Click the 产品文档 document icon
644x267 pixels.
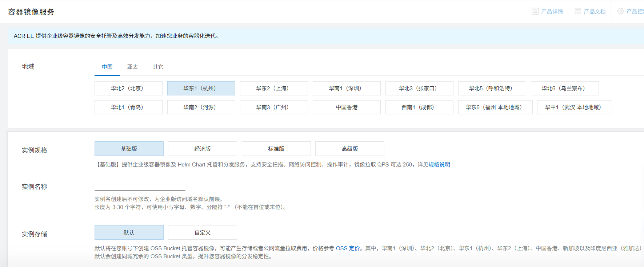click(578, 11)
